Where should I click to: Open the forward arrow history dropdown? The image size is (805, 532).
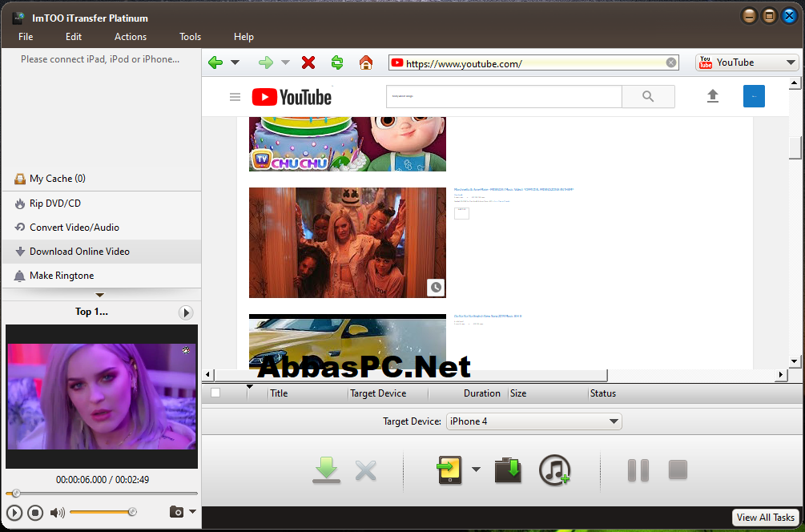(285, 62)
